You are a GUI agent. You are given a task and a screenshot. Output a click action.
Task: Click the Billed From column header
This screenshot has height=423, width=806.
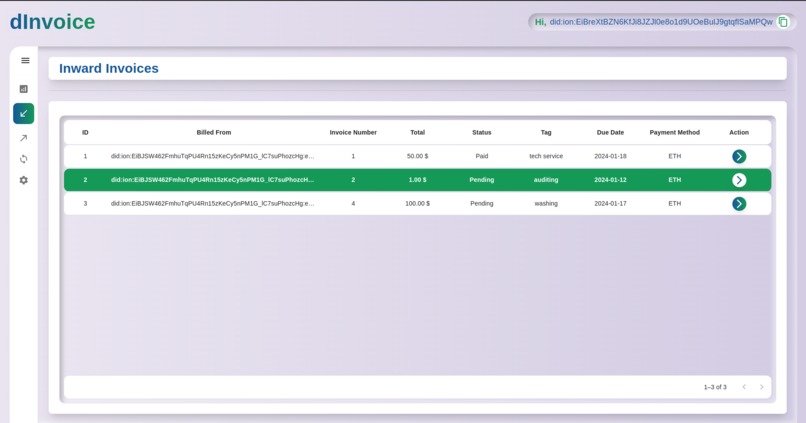(x=214, y=133)
